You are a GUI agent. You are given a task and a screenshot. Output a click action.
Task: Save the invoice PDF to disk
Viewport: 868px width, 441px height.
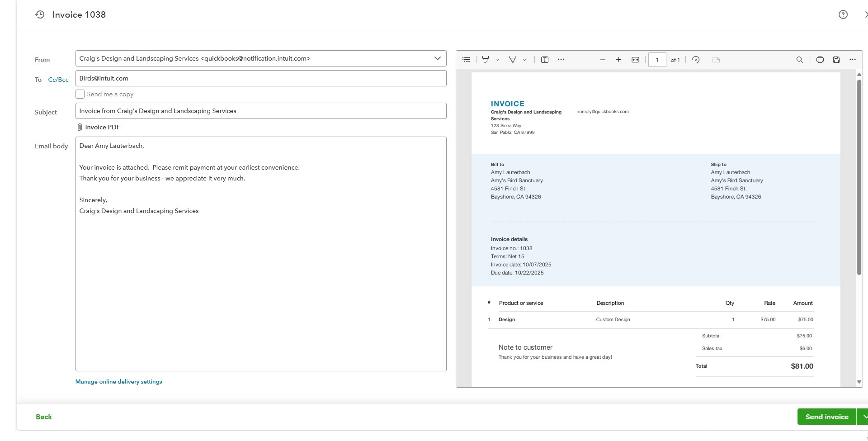click(836, 60)
